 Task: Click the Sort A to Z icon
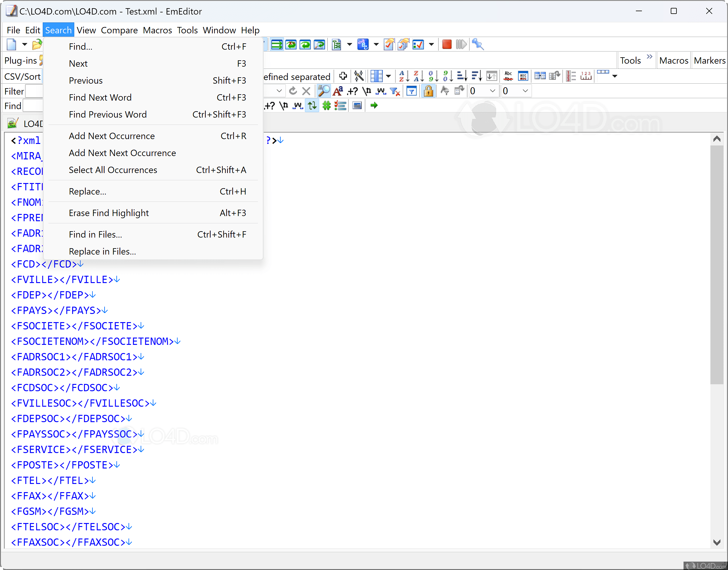pos(404,76)
